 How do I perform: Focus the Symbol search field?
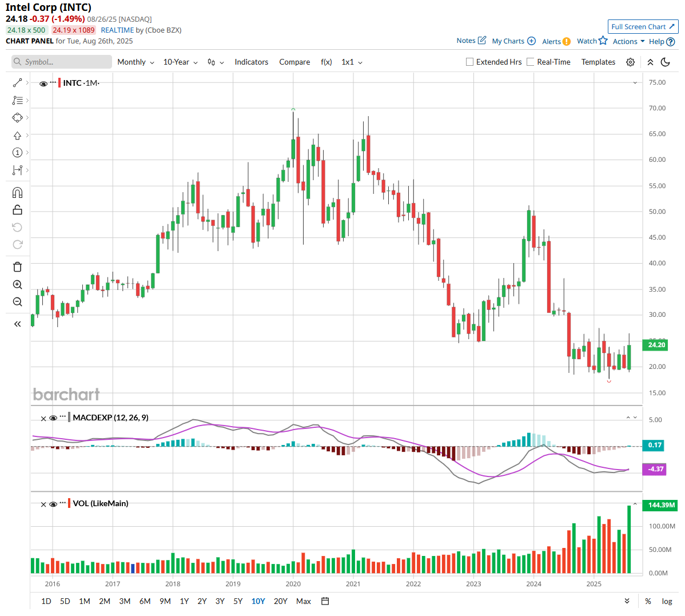[x=62, y=62]
